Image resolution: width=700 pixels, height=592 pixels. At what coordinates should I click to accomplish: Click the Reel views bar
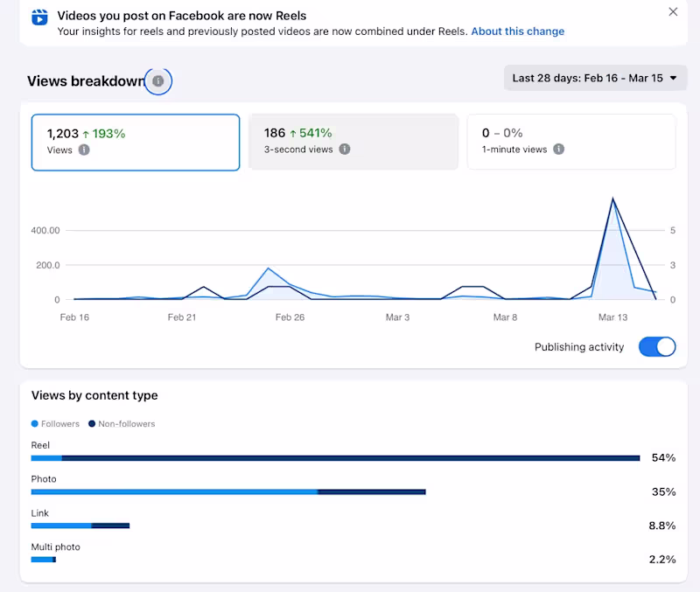[336, 457]
